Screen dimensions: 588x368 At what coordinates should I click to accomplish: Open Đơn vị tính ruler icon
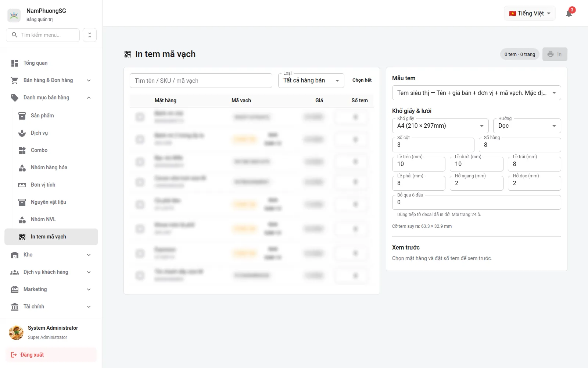(22, 185)
